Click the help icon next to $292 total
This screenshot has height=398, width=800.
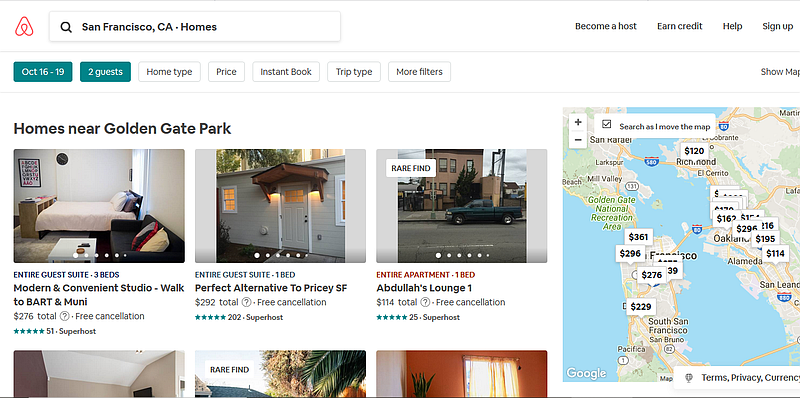click(x=246, y=303)
